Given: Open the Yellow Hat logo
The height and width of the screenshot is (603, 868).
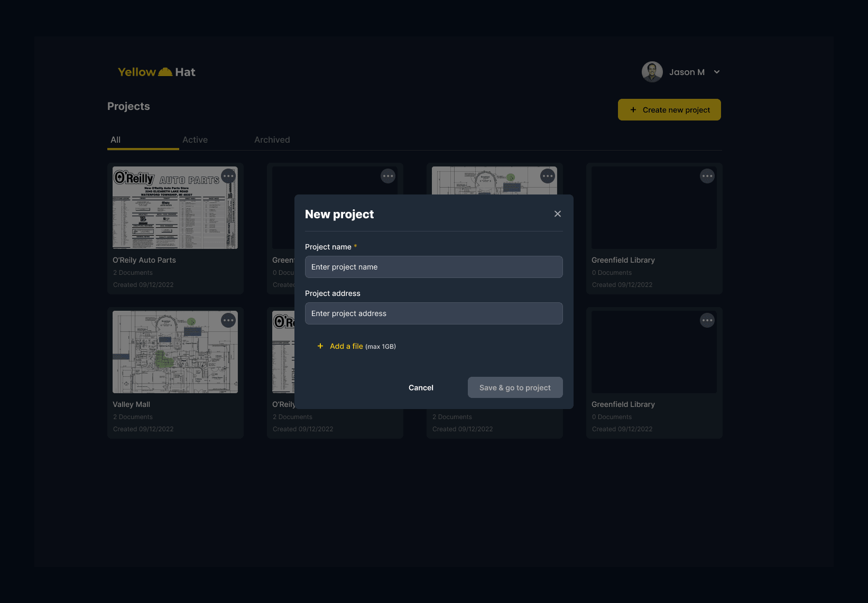Looking at the screenshot, I should point(156,72).
